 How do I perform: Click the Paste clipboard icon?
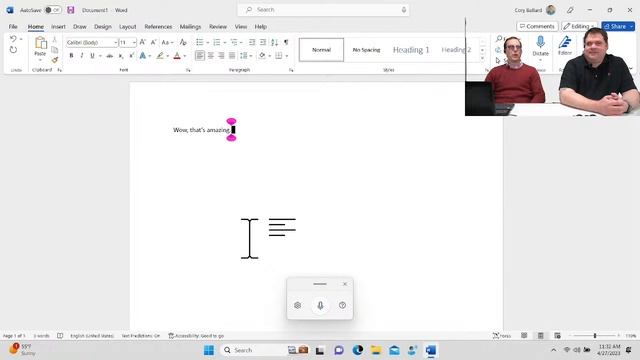[x=40, y=42]
